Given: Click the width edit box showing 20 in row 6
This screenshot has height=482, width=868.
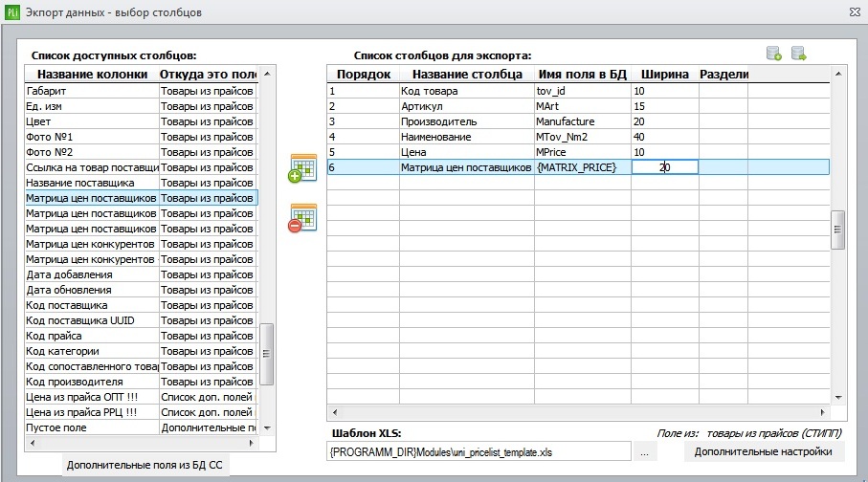Looking at the screenshot, I should coord(665,167).
